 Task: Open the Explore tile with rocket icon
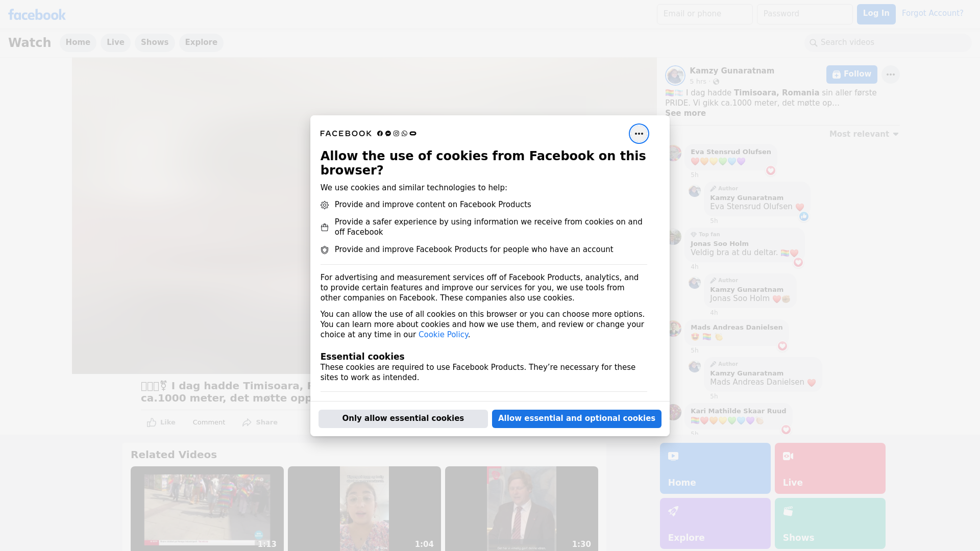(715, 523)
